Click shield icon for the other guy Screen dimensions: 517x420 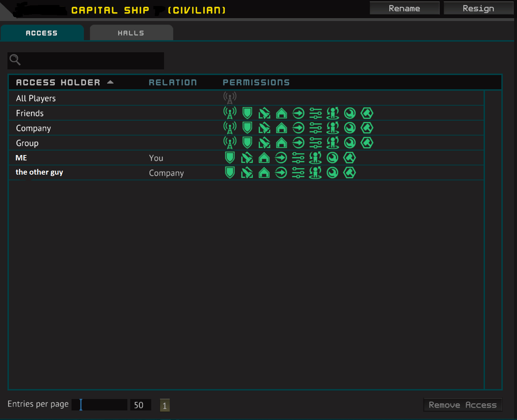coord(230,172)
